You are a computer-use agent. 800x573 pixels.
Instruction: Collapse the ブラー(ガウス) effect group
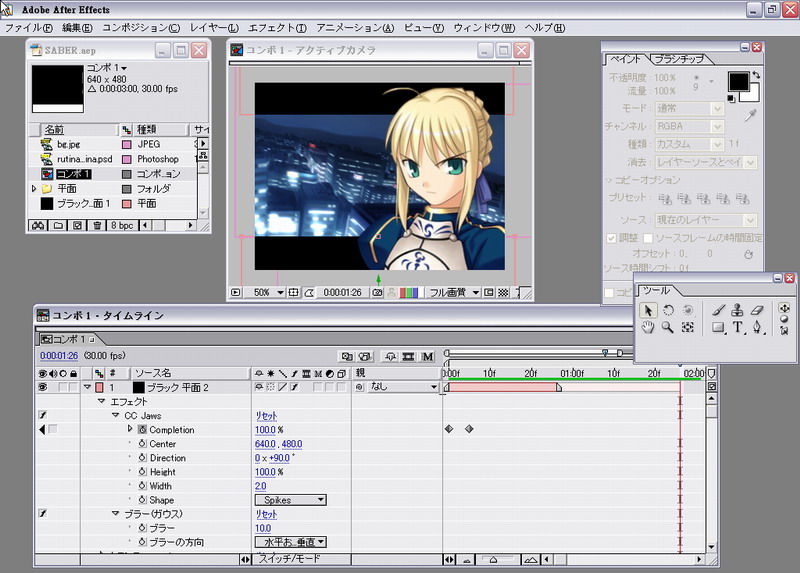115,513
